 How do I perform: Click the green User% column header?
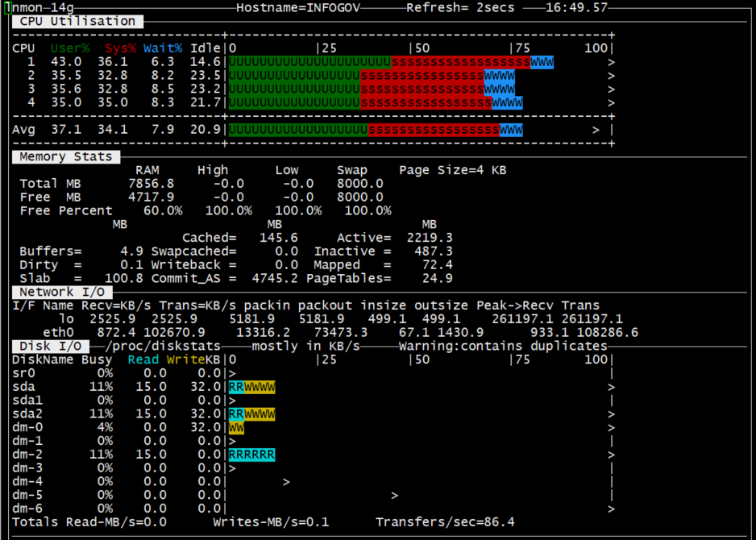pos(70,48)
